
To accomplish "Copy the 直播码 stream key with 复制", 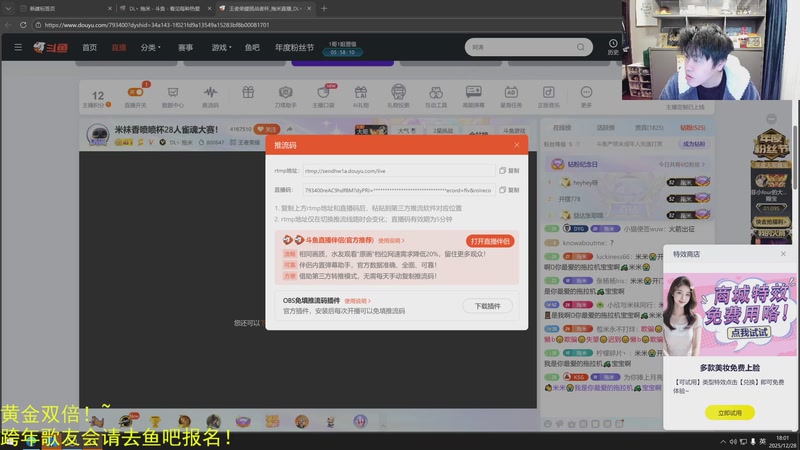I will (509, 190).
